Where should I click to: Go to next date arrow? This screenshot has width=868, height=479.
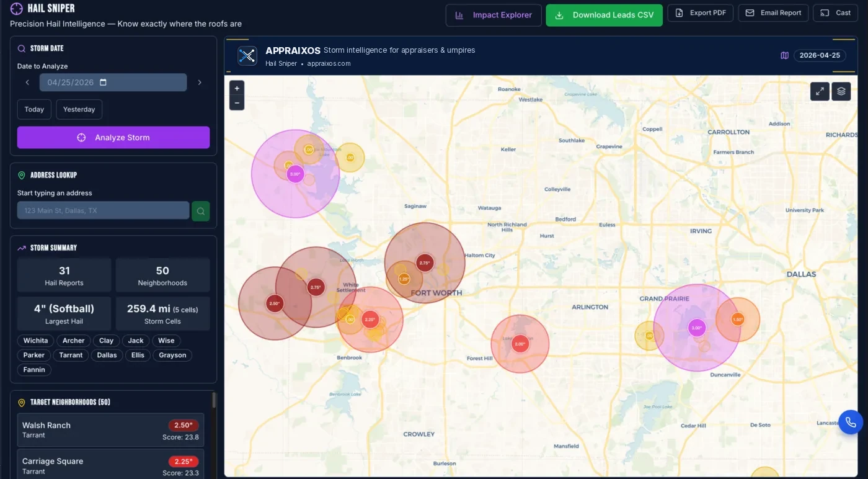point(200,83)
